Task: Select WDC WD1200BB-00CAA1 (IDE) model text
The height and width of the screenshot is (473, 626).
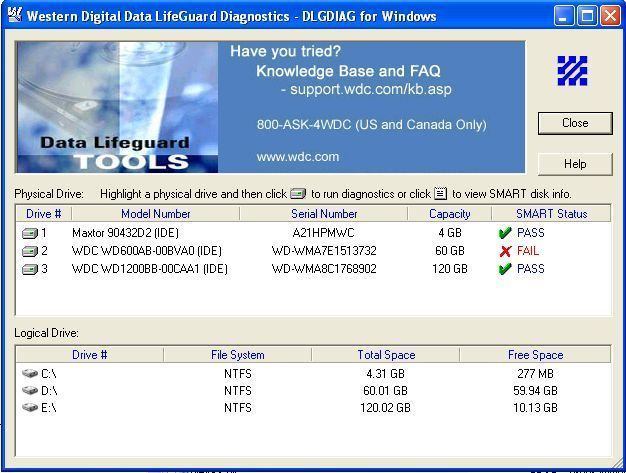Action: click(150, 269)
